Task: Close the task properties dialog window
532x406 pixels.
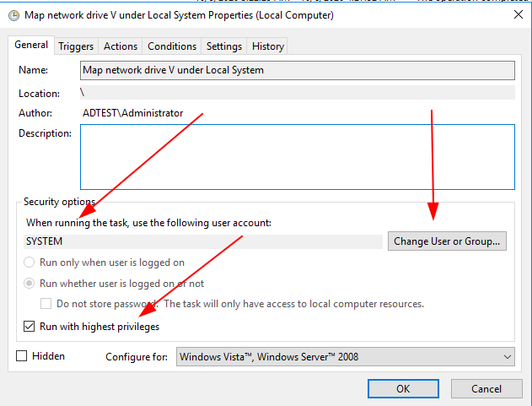Action: (516, 14)
